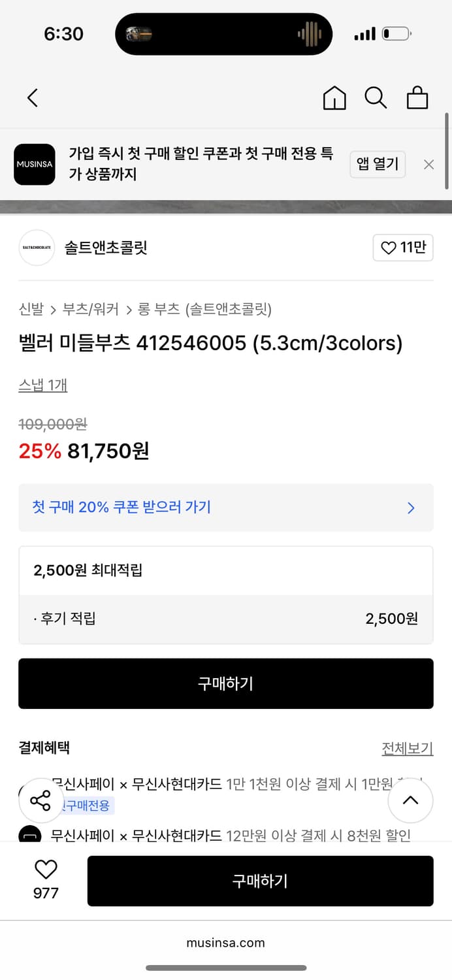Open search with magnifier icon
Viewport: 452px width, 980px height.
[x=376, y=98]
